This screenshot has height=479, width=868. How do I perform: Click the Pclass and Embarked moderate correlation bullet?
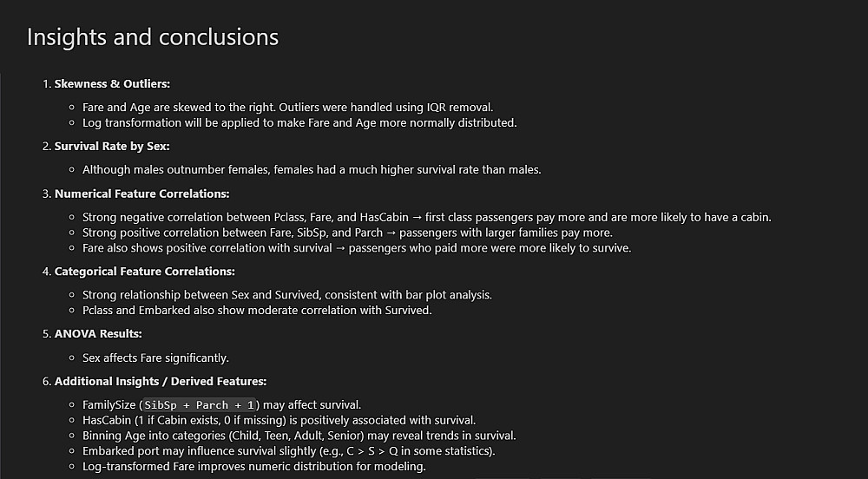pos(257,310)
